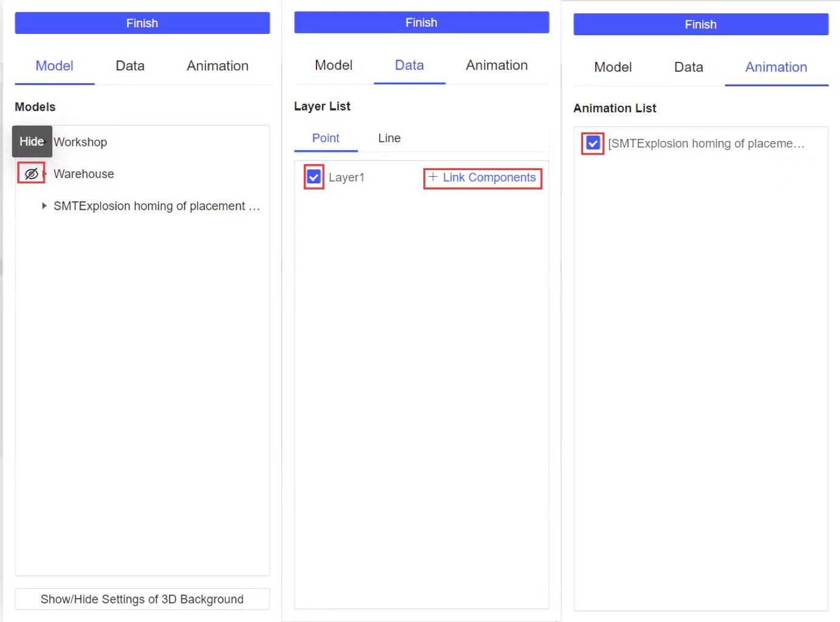Click the Layer List heading
This screenshot has height=622, width=840.
click(x=323, y=106)
